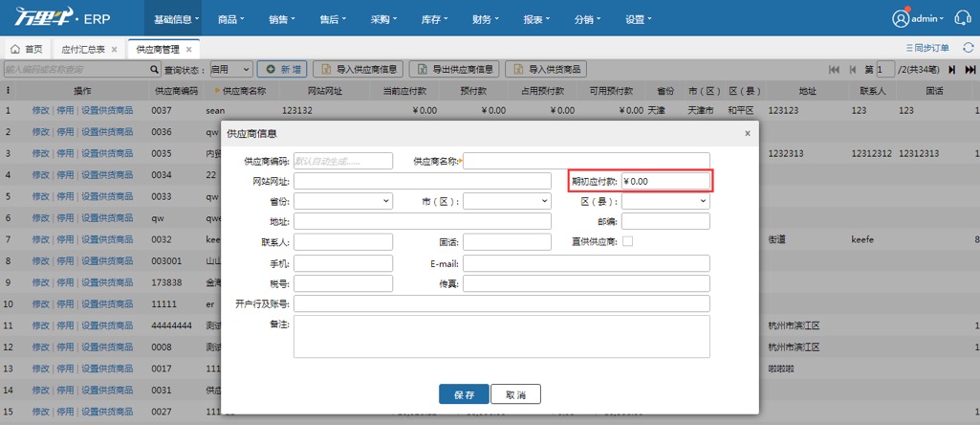Expand the 商品 menu
Viewport: 980px width, 425px height.
(231, 19)
